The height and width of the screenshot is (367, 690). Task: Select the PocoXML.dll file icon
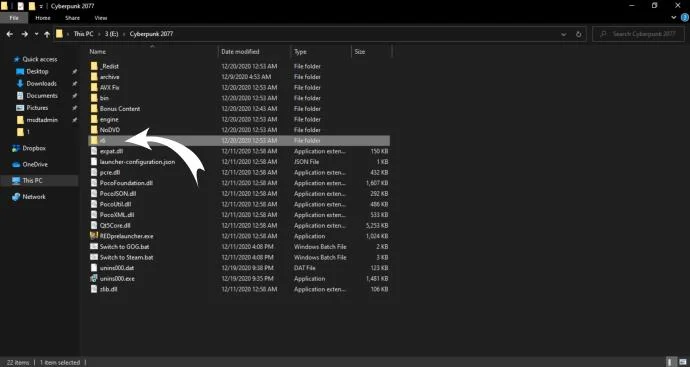[94, 215]
